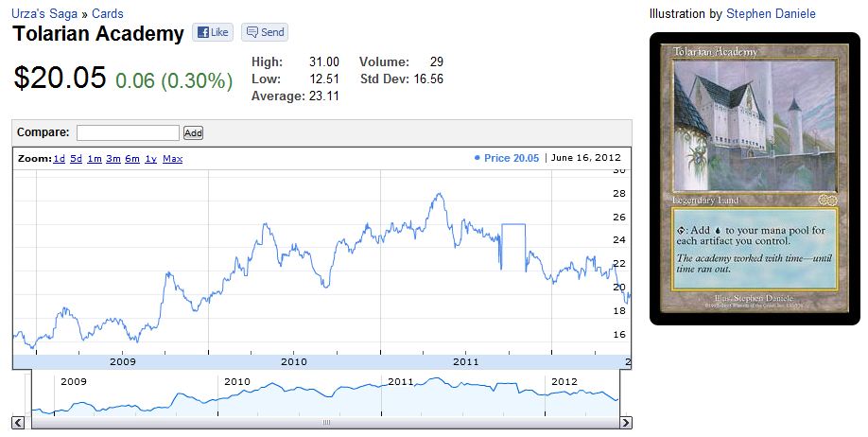Viewport: 868px width, 437px height.
Task: Set chart zoom to 5d
Action: point(76,159)
